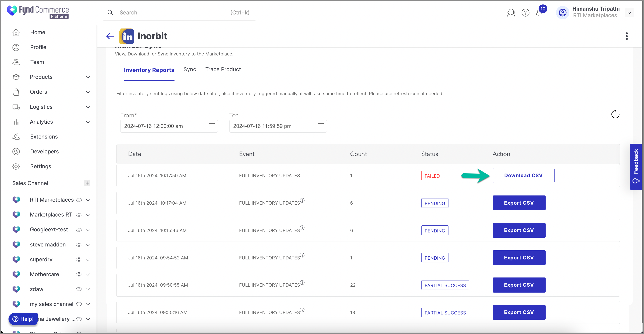Switch to the Trace Product tab
644x334 pixels.
click(223, 69)
